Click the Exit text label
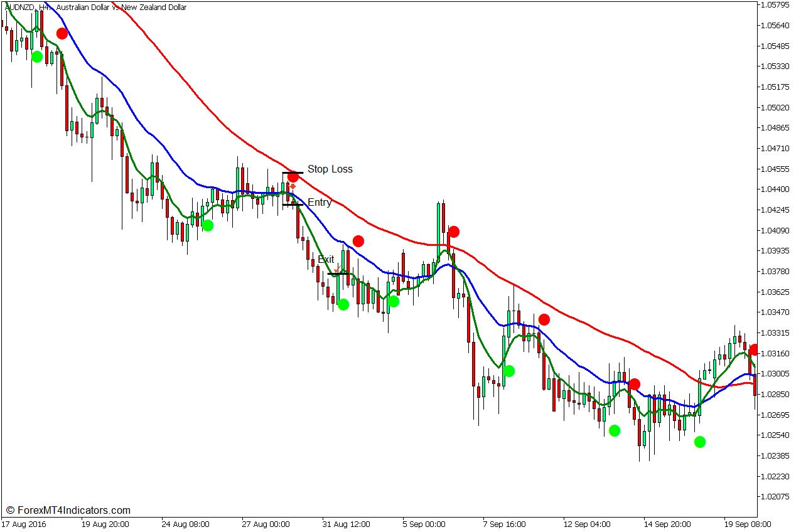Screen dimensions: 801x532 (326, 259)
